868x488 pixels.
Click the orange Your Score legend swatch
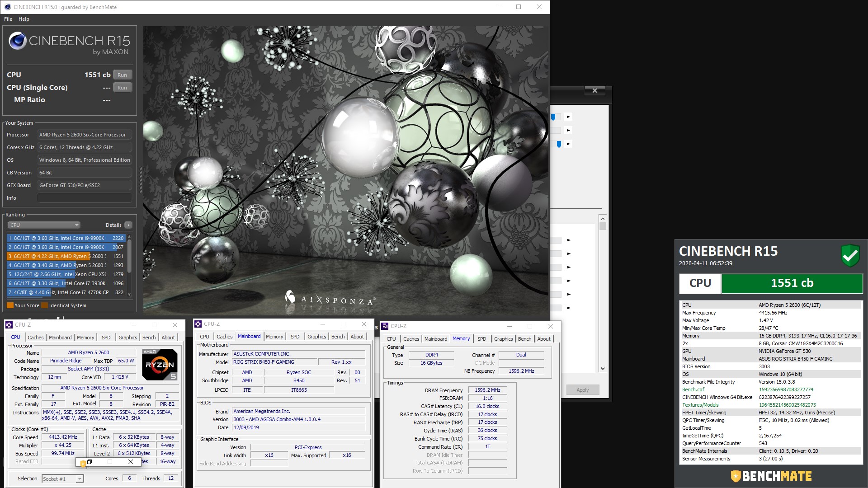coord(10,305)
